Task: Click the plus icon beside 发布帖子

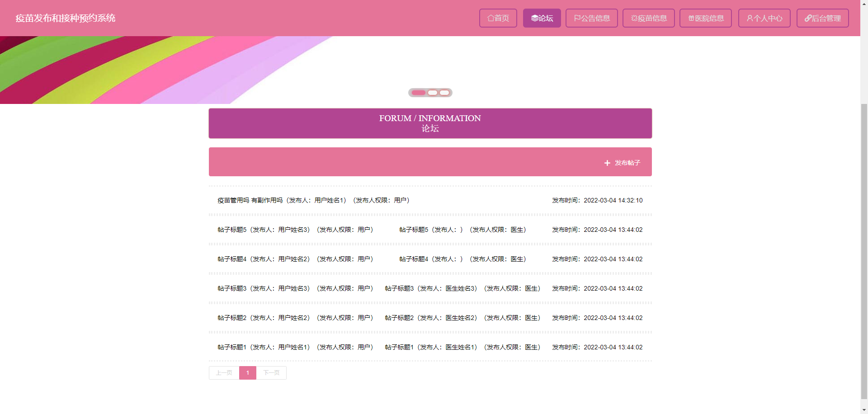Action: pyautogui.click(x=607, y=163)
